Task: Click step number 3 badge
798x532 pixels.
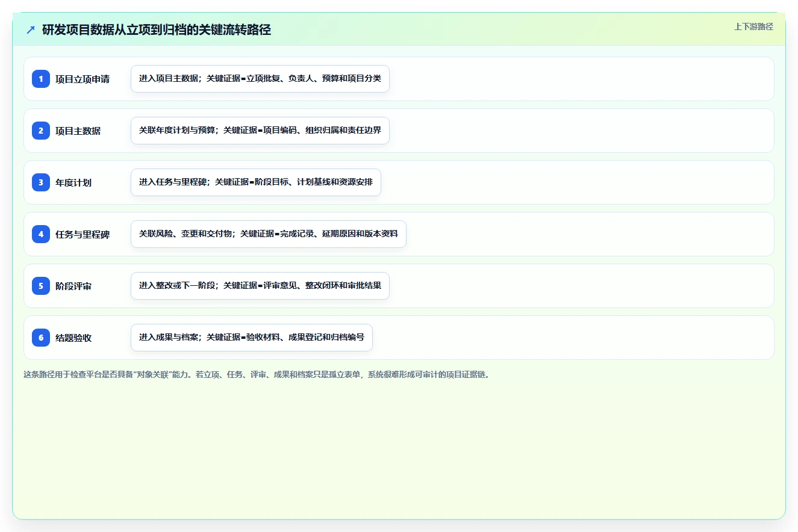Action: (41, 182)
